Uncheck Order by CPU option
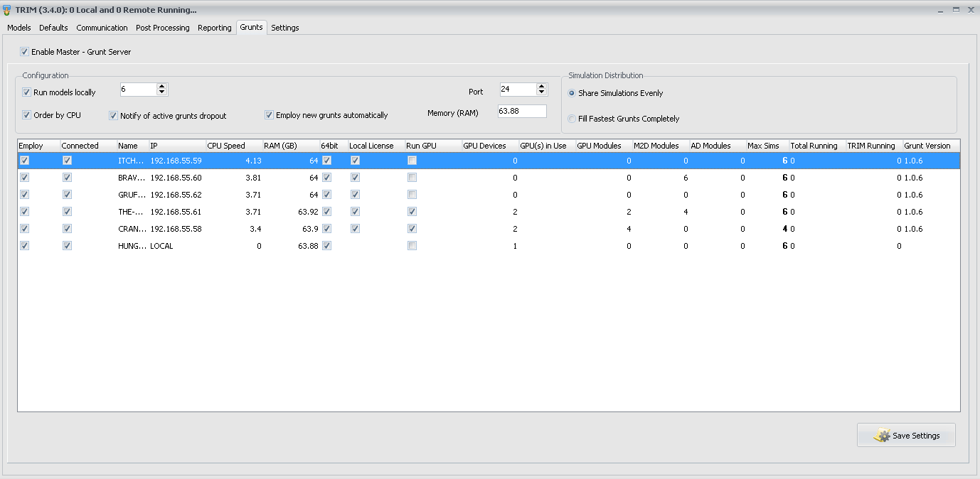The image size is (980, 479). click(27, 115)
